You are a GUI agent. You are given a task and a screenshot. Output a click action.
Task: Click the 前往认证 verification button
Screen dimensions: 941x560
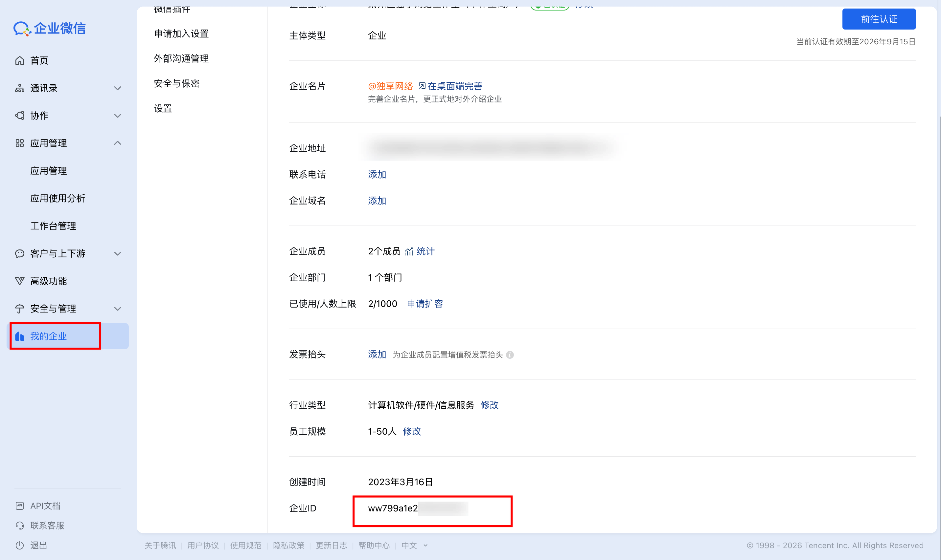tap(879, 19)
